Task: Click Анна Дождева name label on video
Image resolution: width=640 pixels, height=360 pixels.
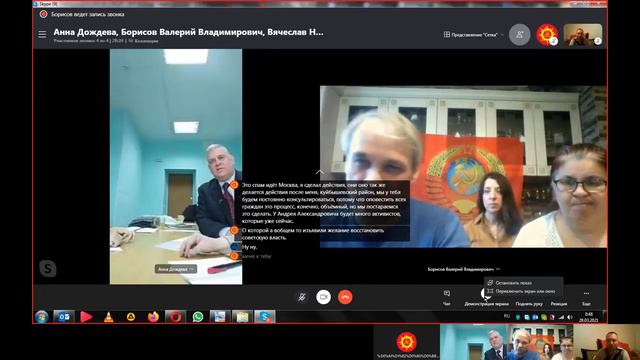Action: 176,269
